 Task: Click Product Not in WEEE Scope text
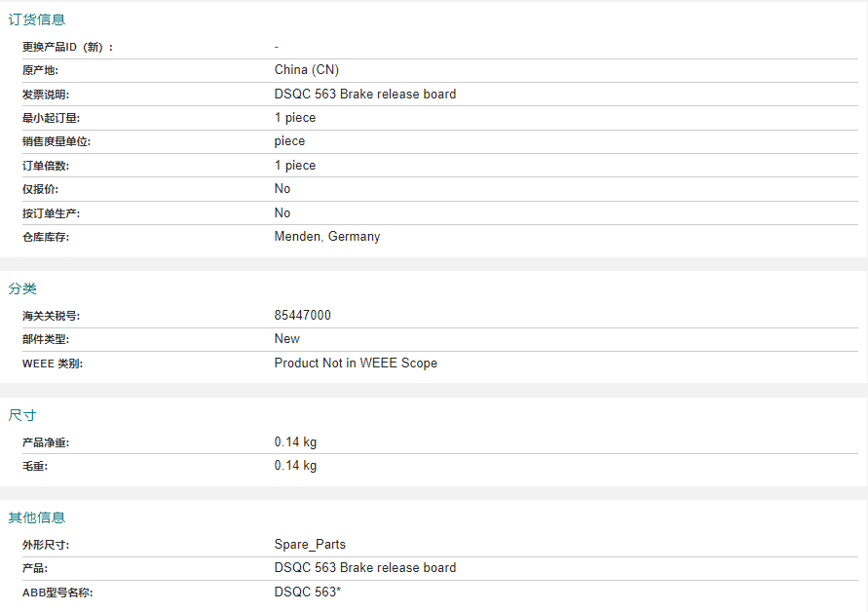coord(356,363)
